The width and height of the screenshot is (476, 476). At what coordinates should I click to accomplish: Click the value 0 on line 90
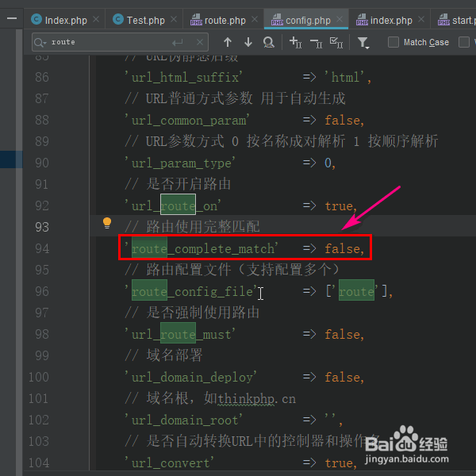328,163
